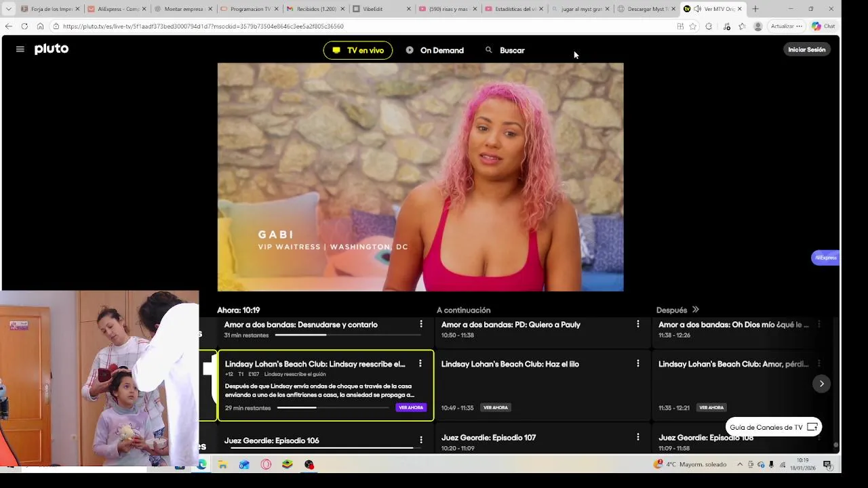Advance the guide with the right arrow
Viewport: 868px width, 488px height.
(x=821, y=384)
